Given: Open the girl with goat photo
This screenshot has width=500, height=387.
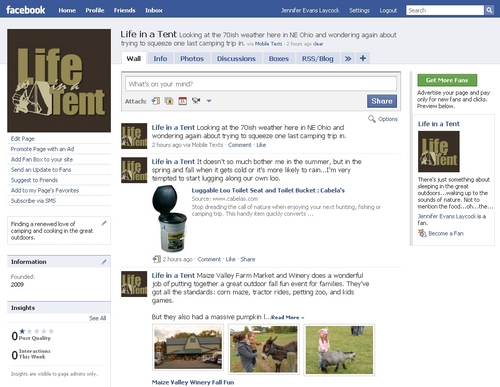Looking at the screenshot, I should pos(339,350).
